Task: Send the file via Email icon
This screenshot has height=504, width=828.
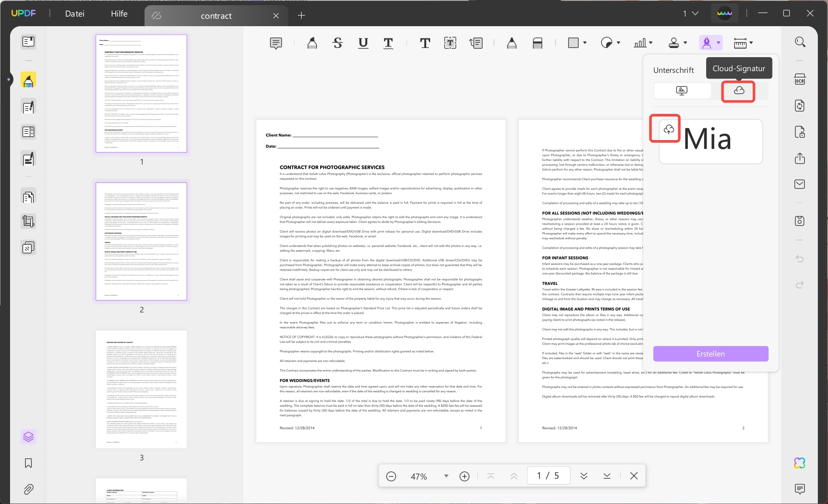Action: (800, 184)
